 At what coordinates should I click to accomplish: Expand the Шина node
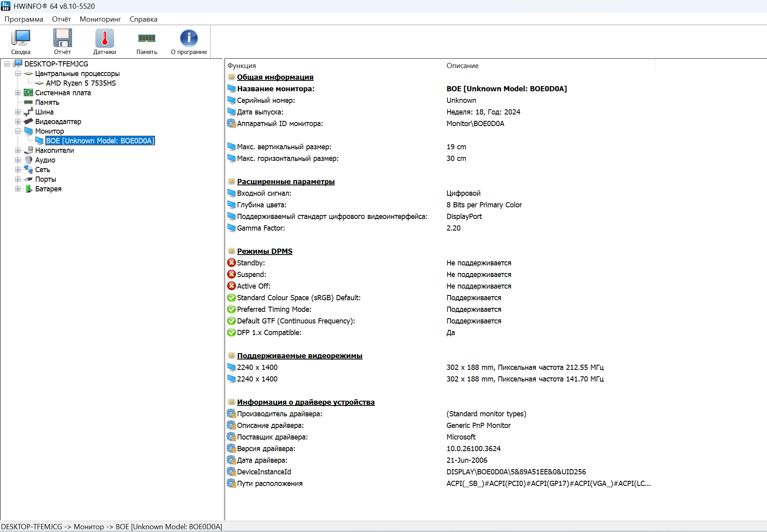[18, 112]
